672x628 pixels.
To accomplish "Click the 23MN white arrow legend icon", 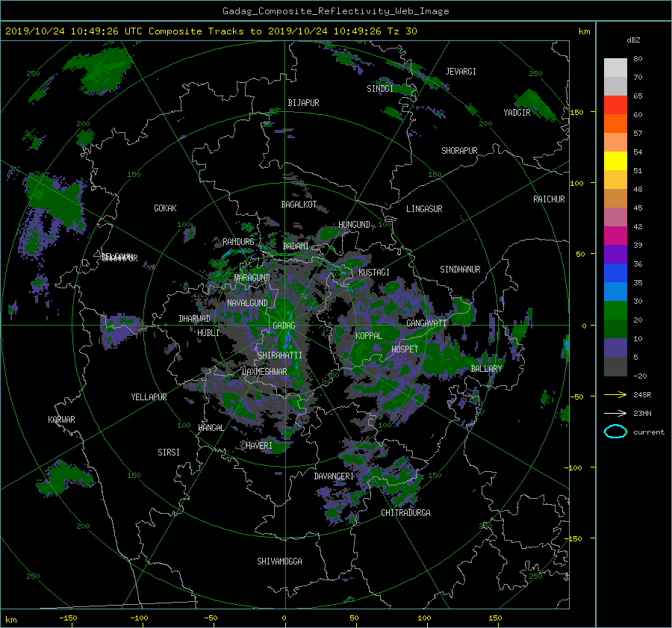I will pos(615,413).
